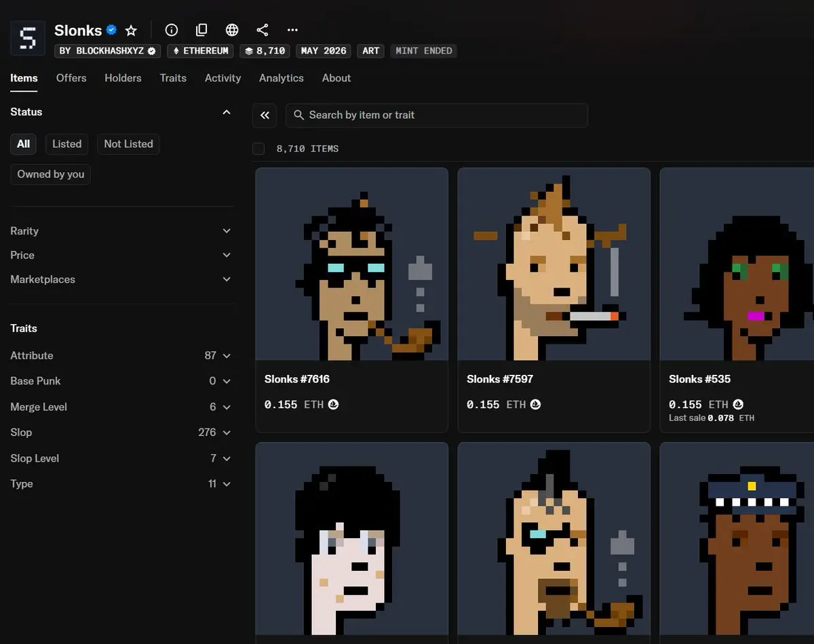Click the ETHEREUM chain badge
814x644 pixels.
(x=201, y=51)
